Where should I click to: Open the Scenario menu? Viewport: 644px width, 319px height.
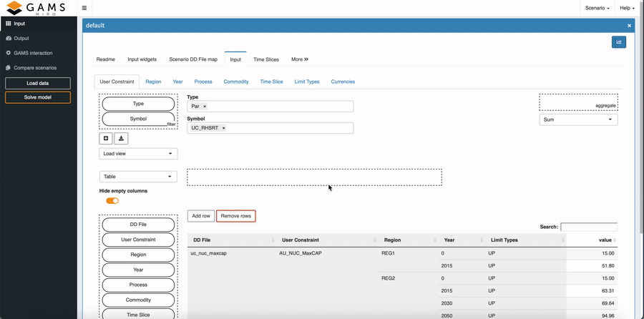(597, 8)
